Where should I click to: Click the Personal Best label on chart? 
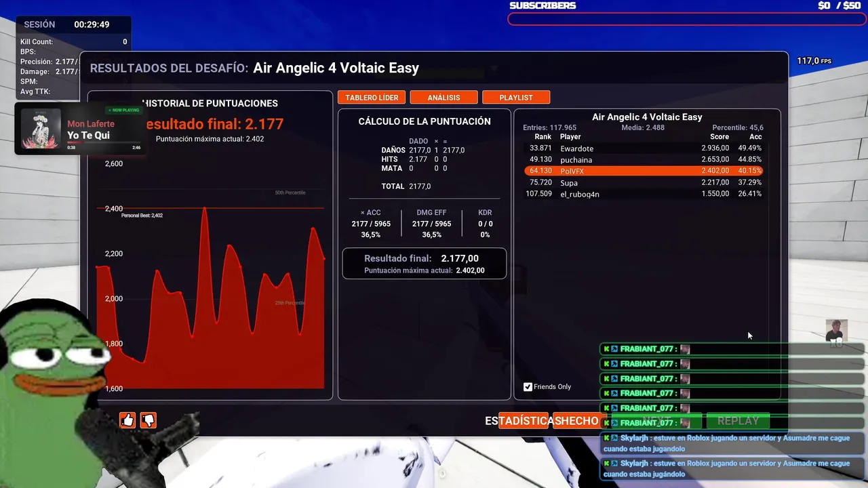(x=142, y=216)
